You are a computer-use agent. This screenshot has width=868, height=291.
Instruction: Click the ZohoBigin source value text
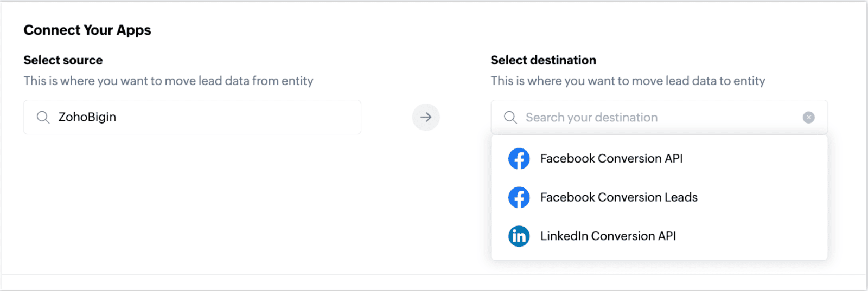[x=87, y=117]
